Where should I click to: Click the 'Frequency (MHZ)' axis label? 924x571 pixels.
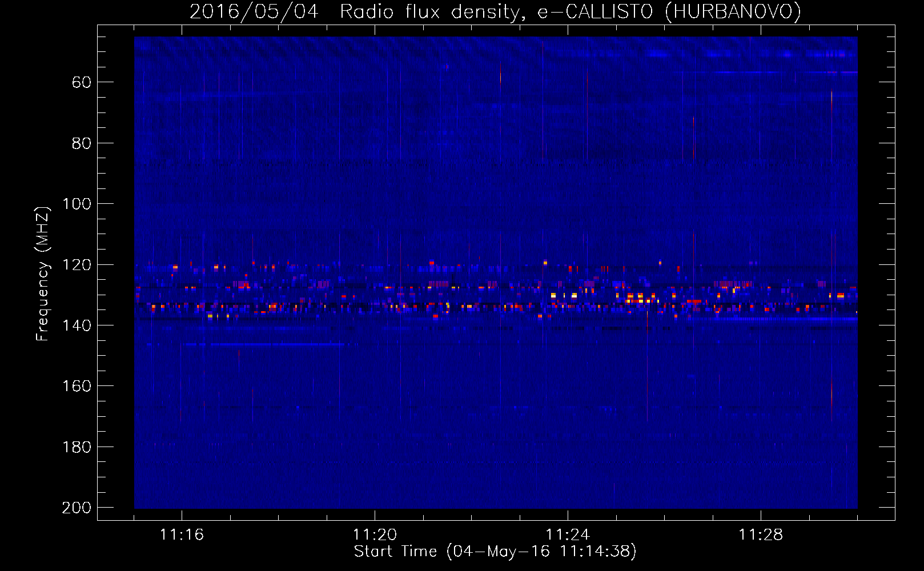[42, 274]
